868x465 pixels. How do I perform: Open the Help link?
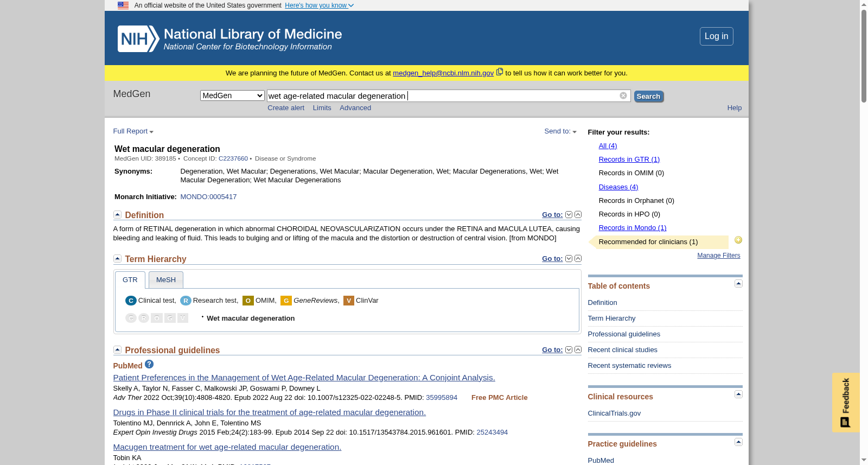[x=735, y=108]
